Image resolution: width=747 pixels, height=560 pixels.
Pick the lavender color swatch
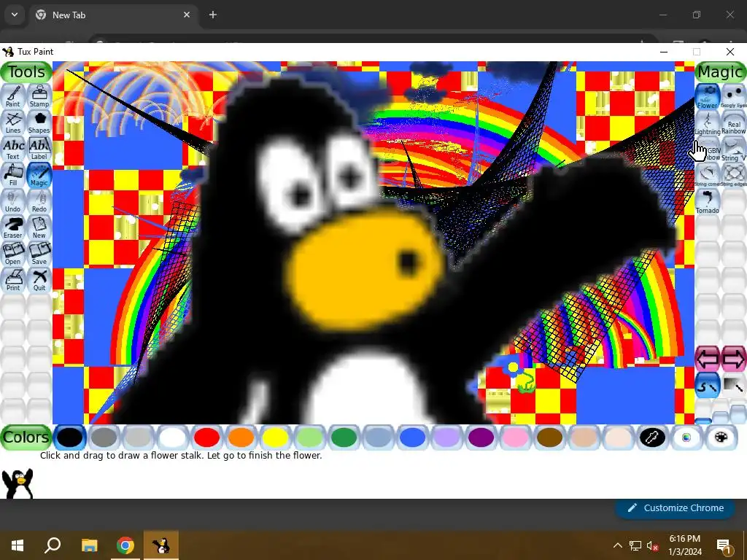click(447, 437)
